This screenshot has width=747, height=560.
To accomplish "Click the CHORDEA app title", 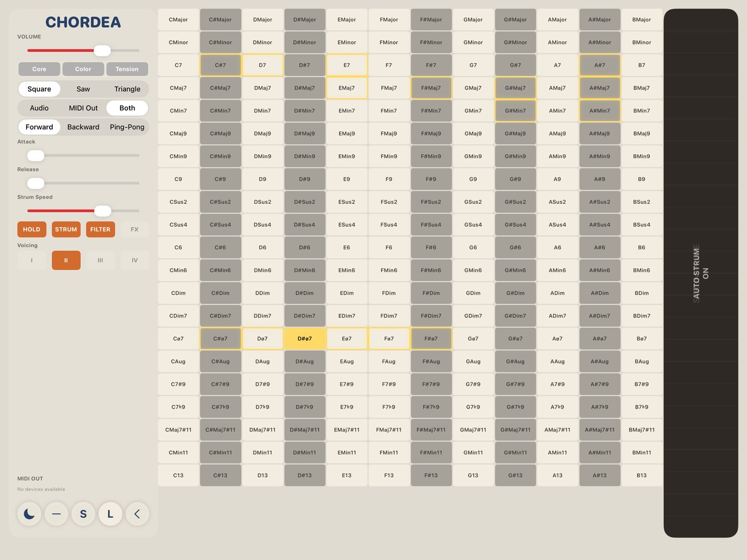I will point(83,22).
